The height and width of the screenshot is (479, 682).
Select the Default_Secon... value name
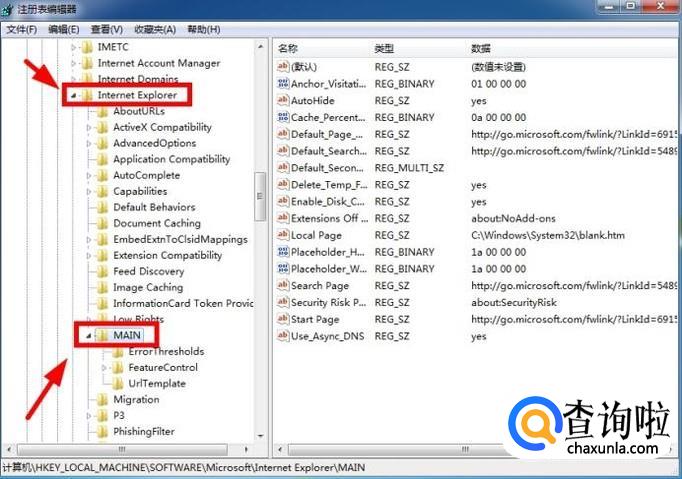(x=327, y=168)
